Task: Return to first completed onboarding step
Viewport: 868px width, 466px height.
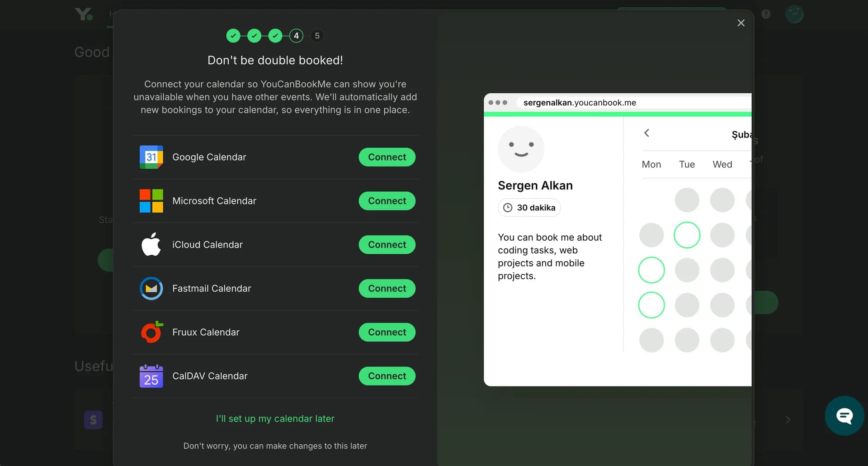Action: (x=233, y=36)
